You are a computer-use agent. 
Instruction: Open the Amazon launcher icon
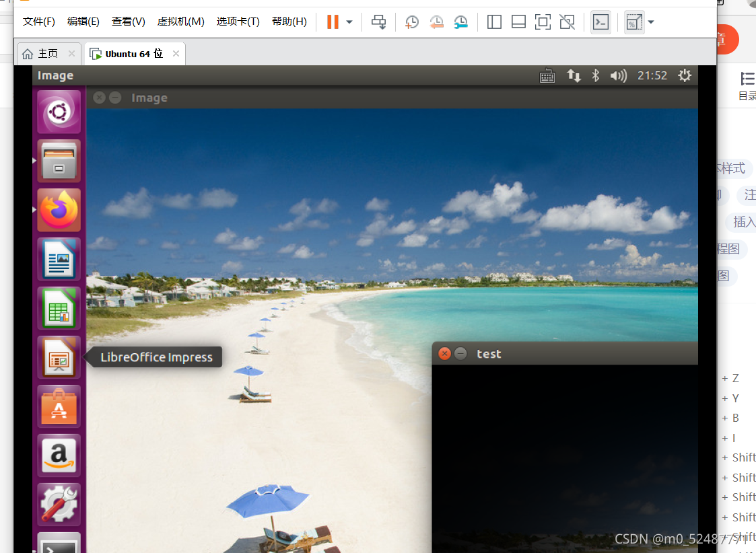59,455
